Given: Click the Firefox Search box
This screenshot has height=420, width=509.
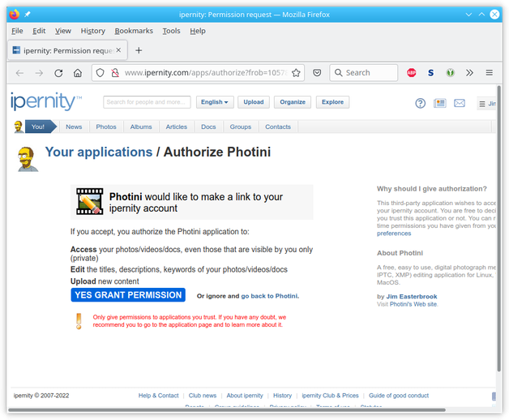Looking at the screenshot, I should tap(364, 73).
